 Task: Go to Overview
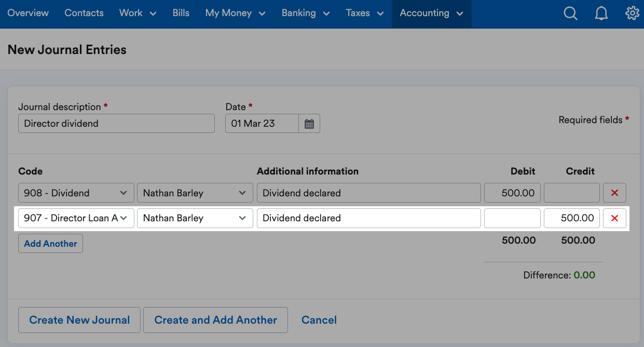(28, 13)
